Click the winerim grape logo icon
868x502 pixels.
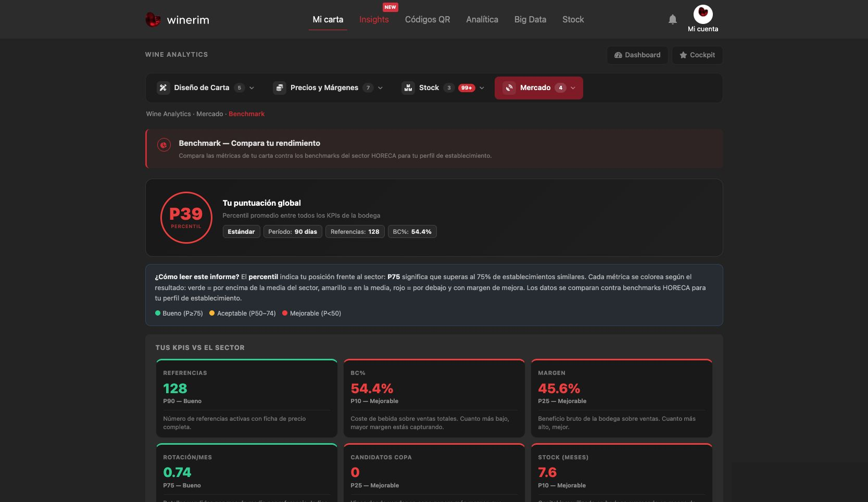[x=153, y=20]
